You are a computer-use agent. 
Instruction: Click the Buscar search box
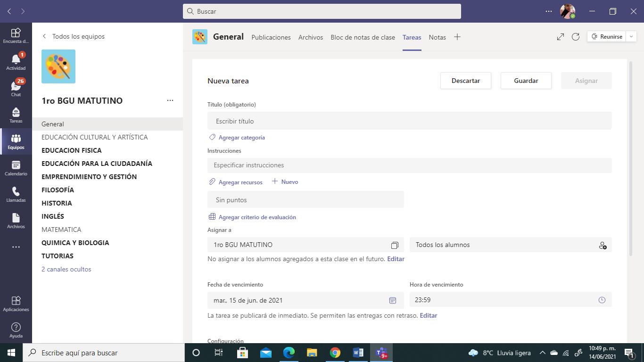[322, 11]
